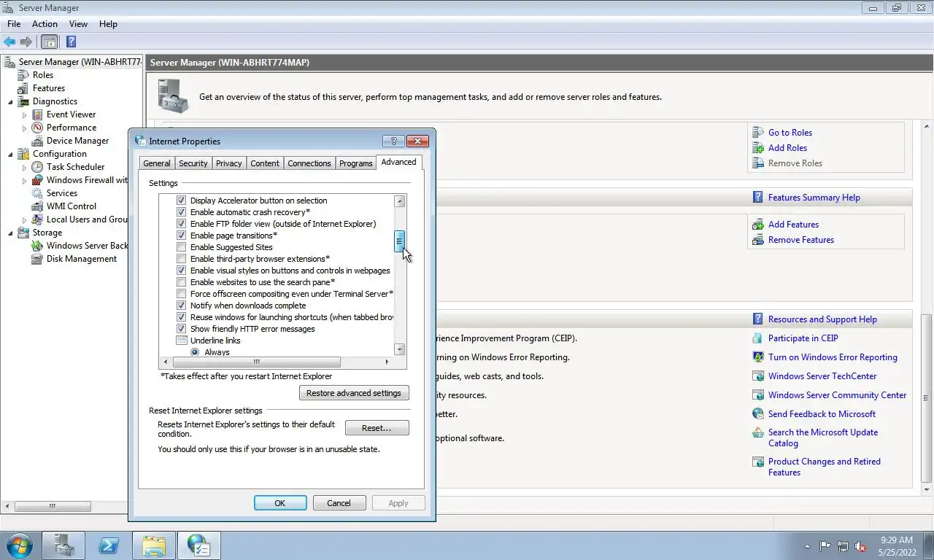Click the Help toolbar icon in Server Manager
The width and height of the screenshot is (934, 560).
click(x=72, y=42)
